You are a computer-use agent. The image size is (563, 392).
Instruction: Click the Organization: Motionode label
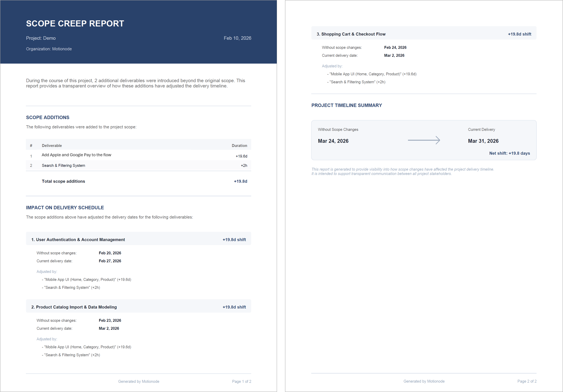pyautogui.click(x=49, y=49)
